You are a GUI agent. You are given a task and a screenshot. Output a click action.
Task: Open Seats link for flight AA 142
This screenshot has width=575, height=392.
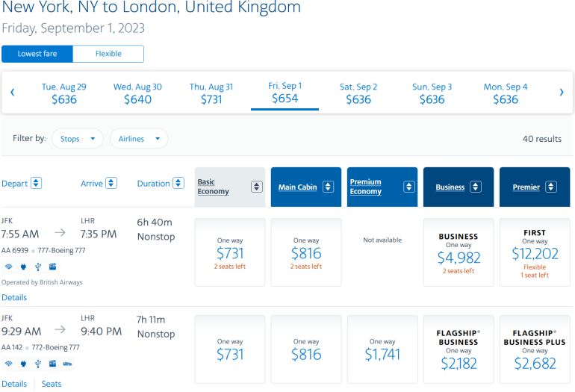click(52, 384)
